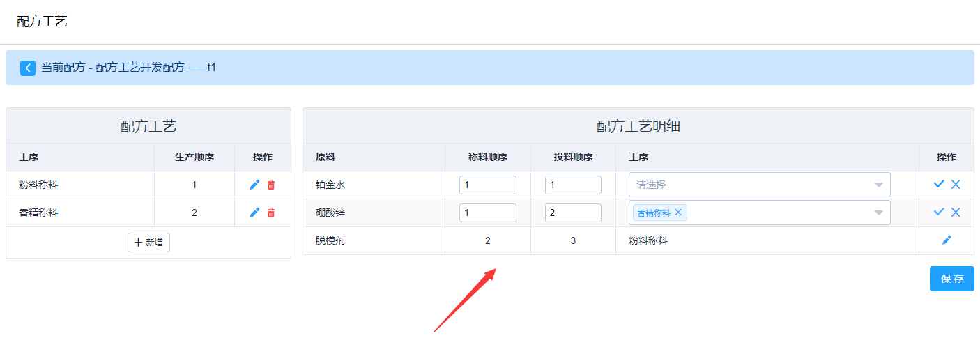
Task: Confirm edits for the 铂金水 row
Action: (939, 184)
